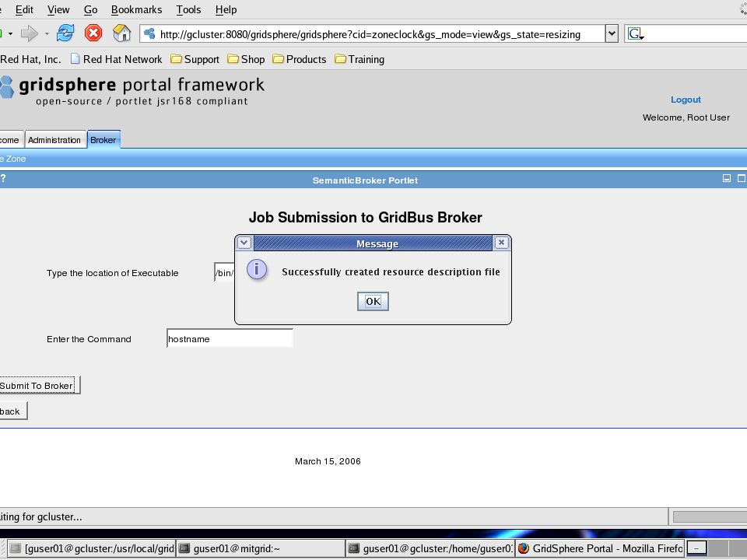
Task: Maximize the SemanticBroker Portlet
Action: coord(742,178)
